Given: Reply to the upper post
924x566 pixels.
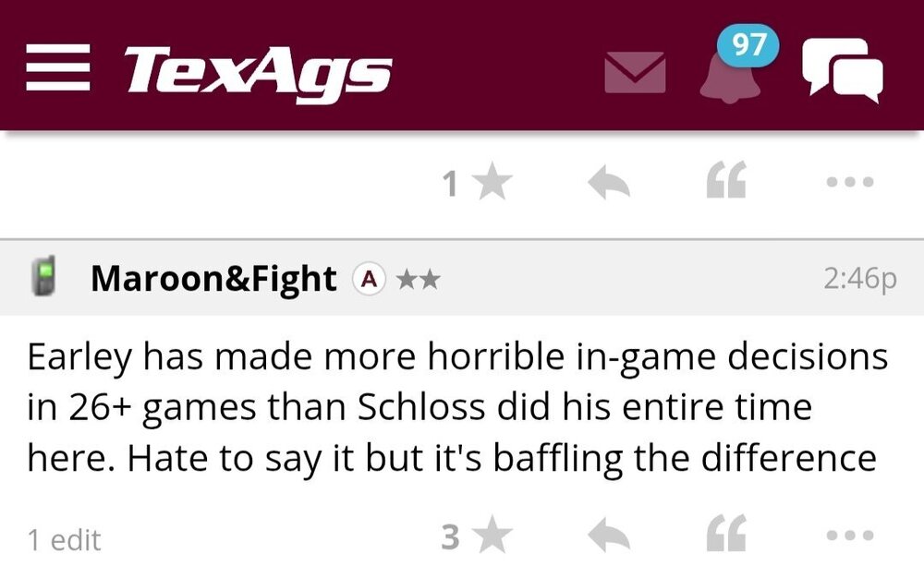Looking at the screenshot, I should [x=609, y=184].
